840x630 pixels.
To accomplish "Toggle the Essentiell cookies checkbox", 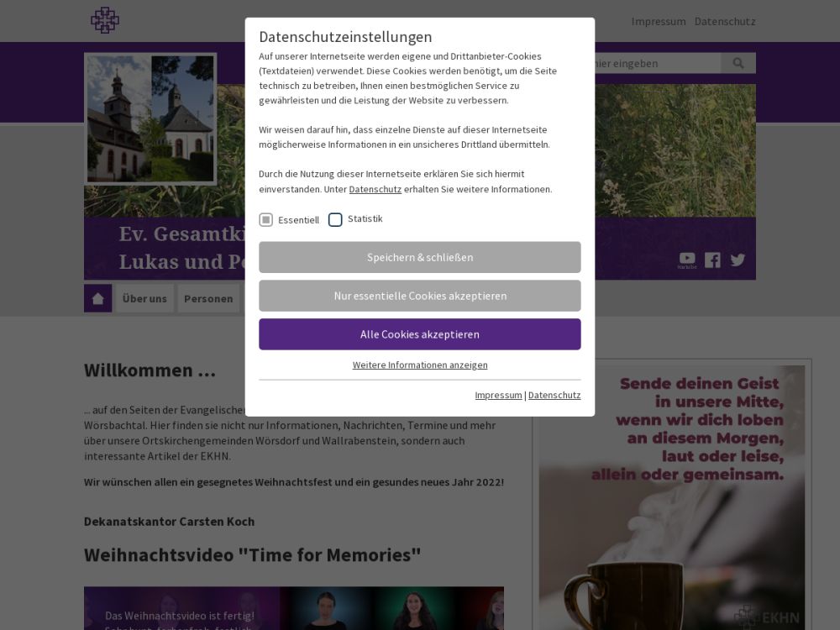I will [x=266, y=220].
